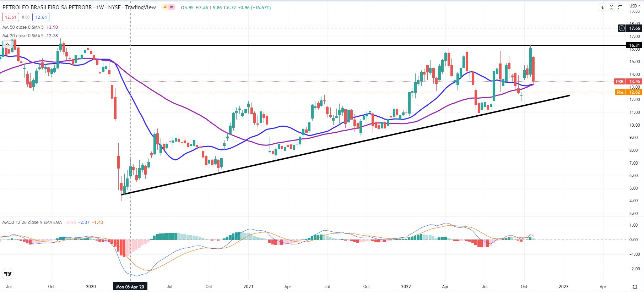The width and height of the screenshot is (644, 292).
Task: Click the red 12.61 sell price button
Action: [x=11, y=17]
